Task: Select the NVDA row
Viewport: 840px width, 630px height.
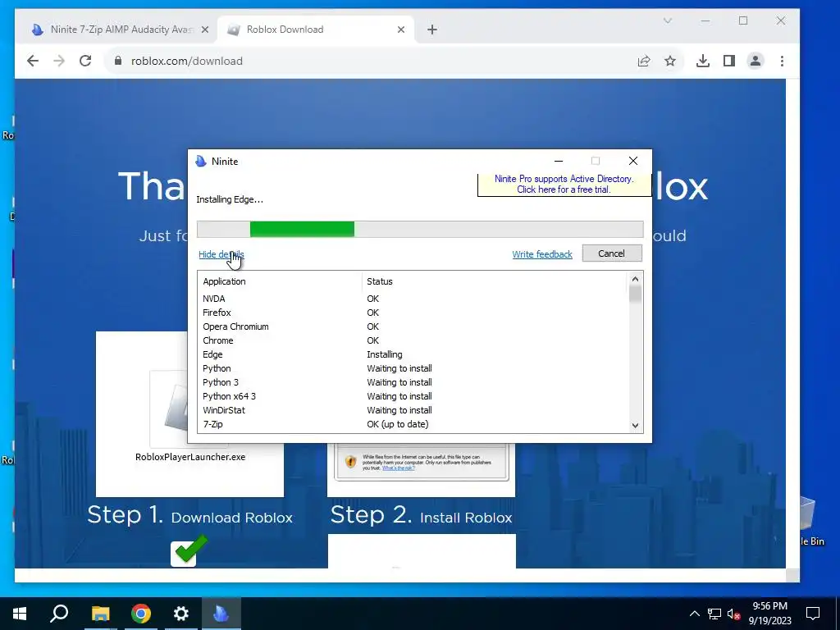Action: coord(413,299)
